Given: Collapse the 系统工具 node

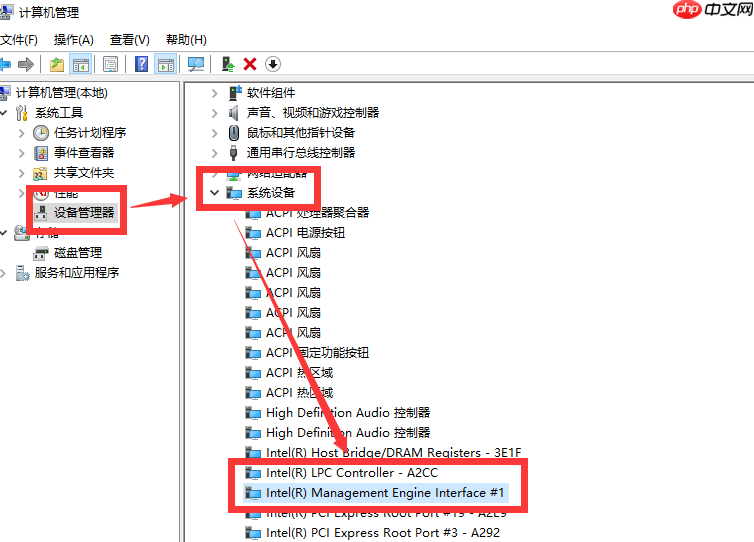Looking at the screenshot, I should (4, 113).
